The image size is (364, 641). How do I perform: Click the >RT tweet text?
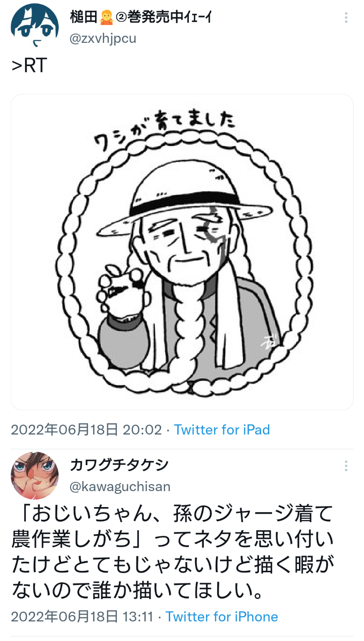pyautogui.click(x=29, y=66)
